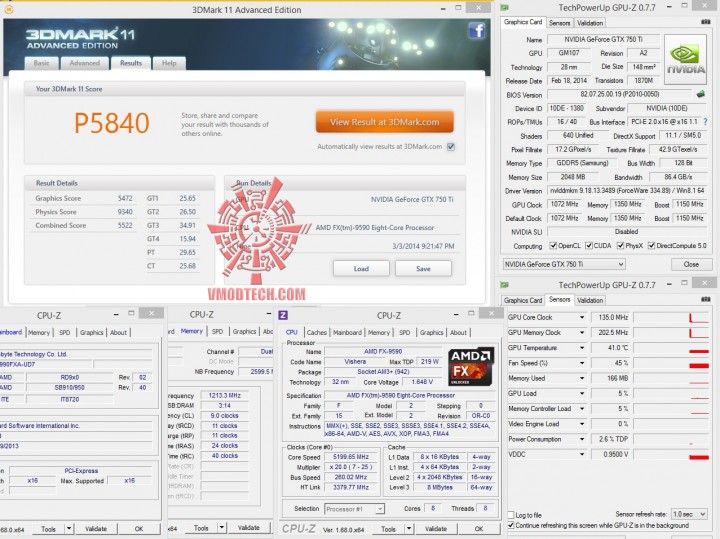Toggle the CUDA checkbox
720x539 pixels.
(x=589, y=246)
